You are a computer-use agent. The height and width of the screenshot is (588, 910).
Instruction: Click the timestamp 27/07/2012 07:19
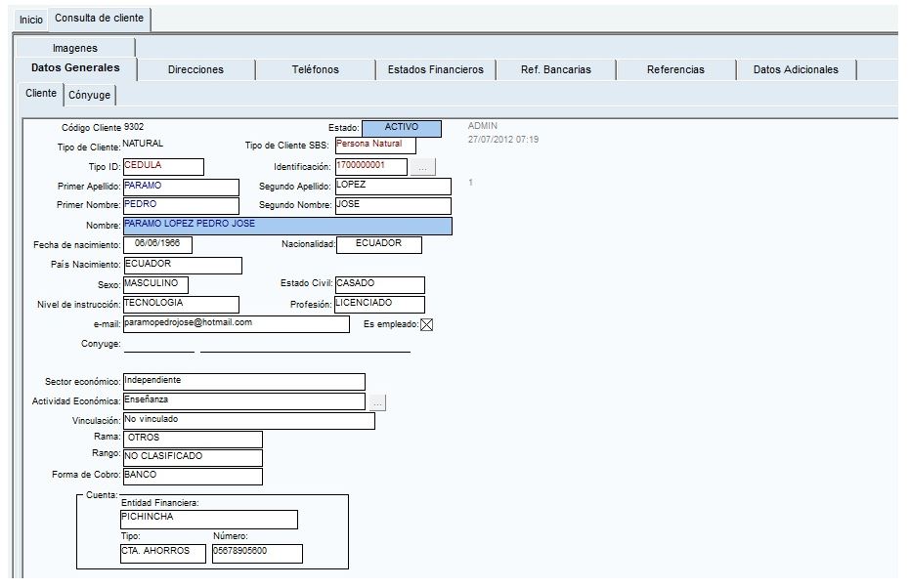(503, 140)
